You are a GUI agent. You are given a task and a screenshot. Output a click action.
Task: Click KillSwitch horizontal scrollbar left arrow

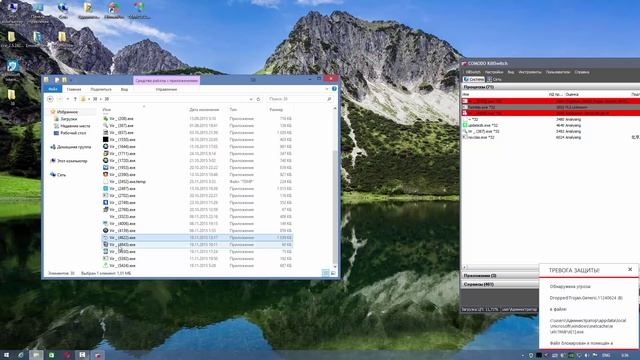(x=464, y=267)
